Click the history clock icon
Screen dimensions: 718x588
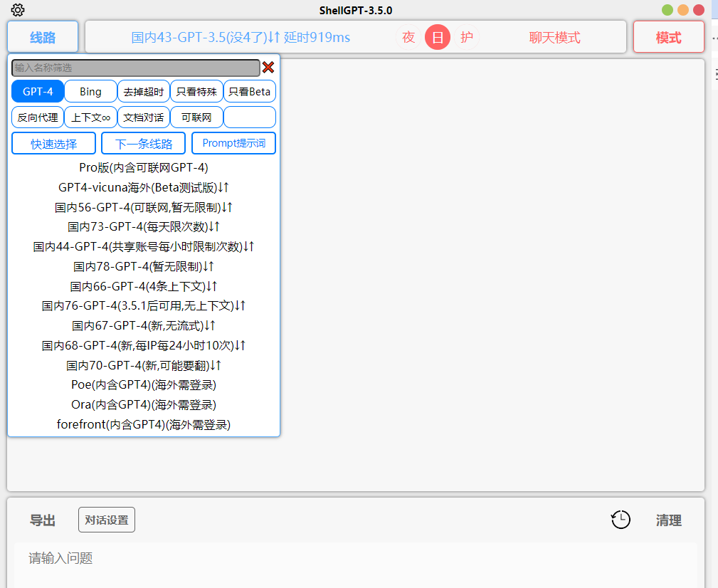point(620,520)
